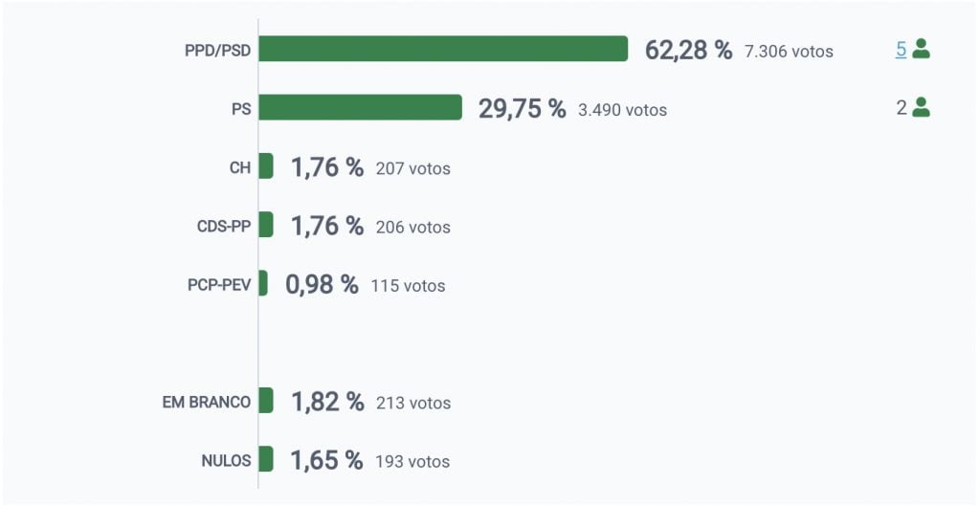Screen dimensions: 980x506
Task: Click the PCP-PEV party label
Action: click(219, 285)
